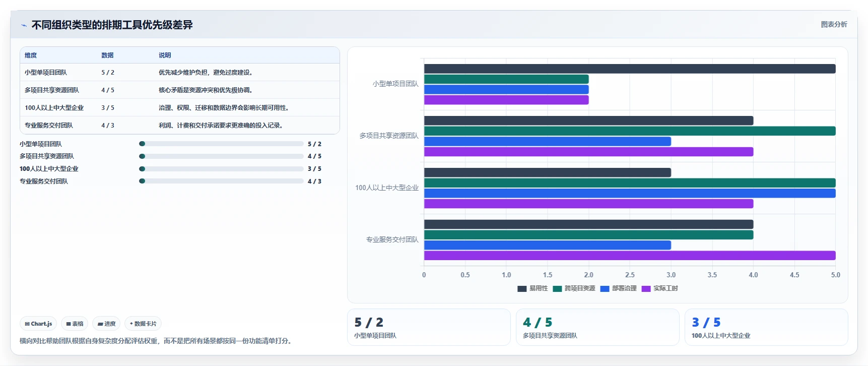The image size is (868, 366).
Task: Click the green 跨项目资源 bar for 小型单项目团队
Action: (x=506, y=79)
